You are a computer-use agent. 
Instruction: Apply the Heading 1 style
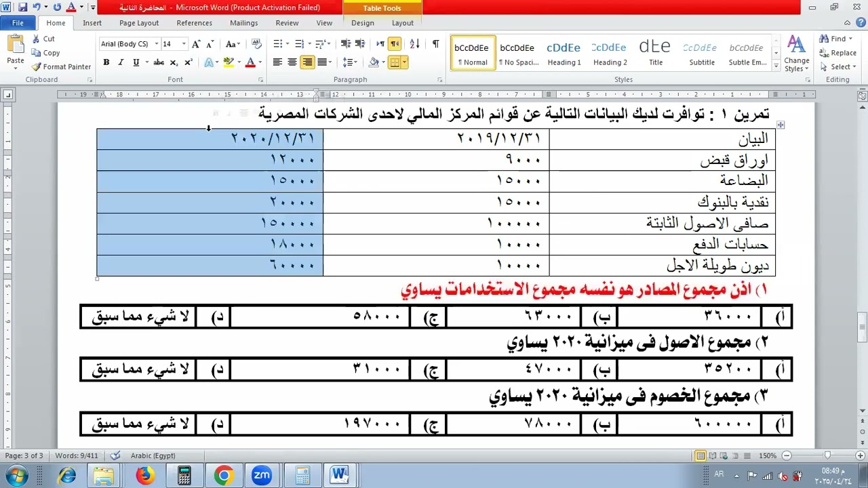coord(564,53)
